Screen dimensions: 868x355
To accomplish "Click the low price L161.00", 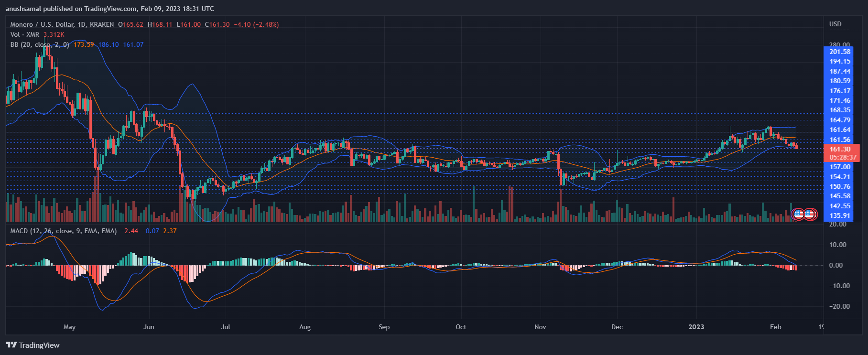I will (188, 24).
